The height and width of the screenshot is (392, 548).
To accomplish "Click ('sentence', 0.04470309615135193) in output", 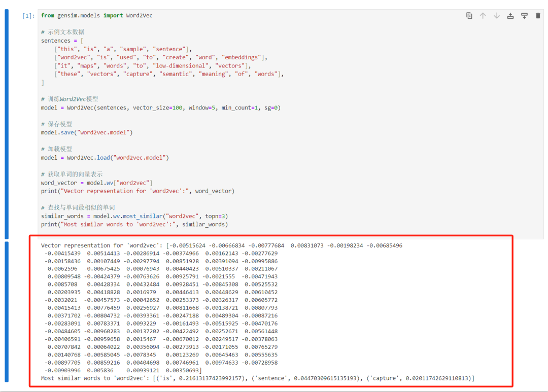I will [x=306, y=378].
